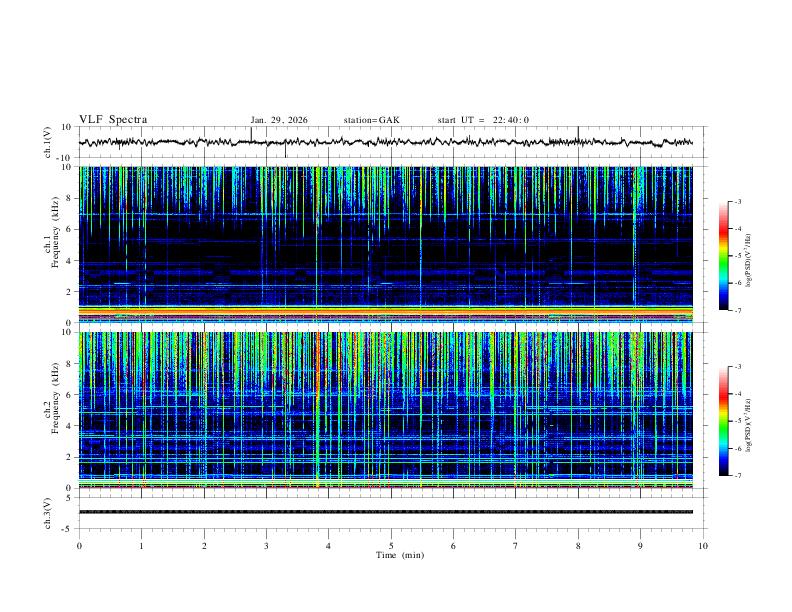This screenshot has height=612, width=792.
Task: Click the ch.1 "Frequency (kHz)" axis label
Action: coord(55,233)
